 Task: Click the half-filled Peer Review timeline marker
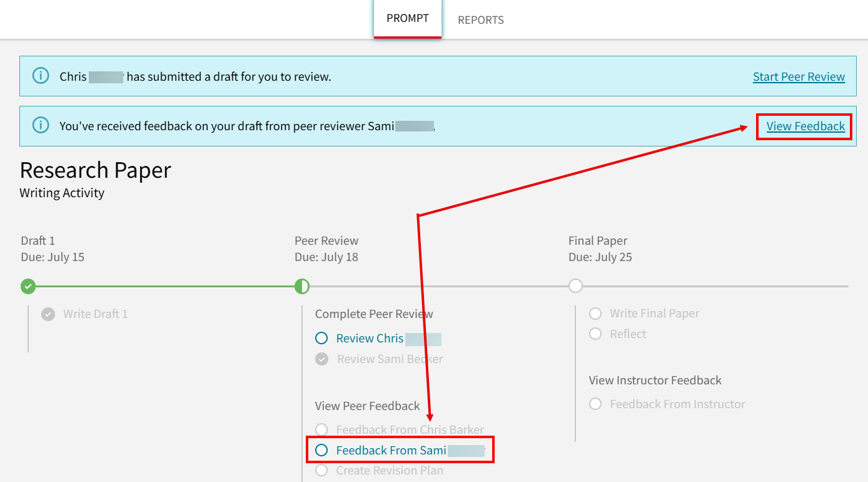click(x=302, y=286)
